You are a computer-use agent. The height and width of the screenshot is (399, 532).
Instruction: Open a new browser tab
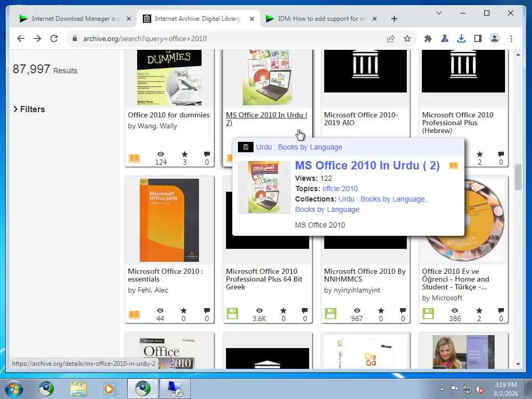pos(394,19)
